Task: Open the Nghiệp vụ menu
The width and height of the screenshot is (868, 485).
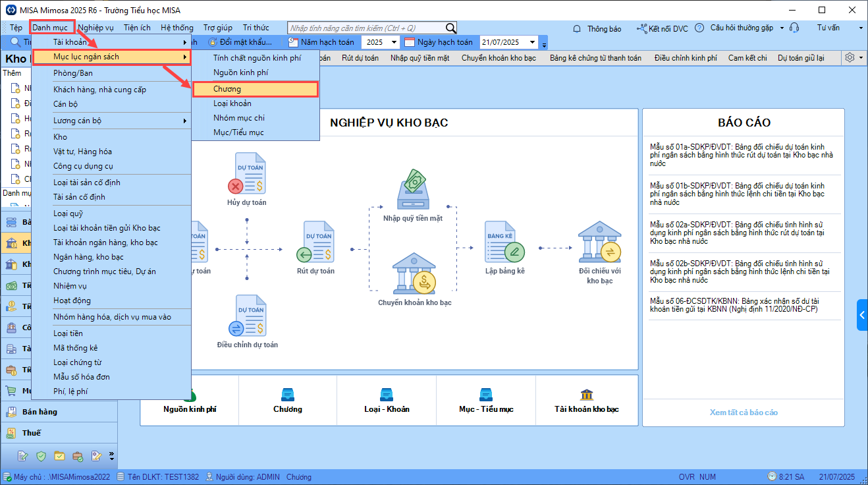Action: tap(96, 28)
